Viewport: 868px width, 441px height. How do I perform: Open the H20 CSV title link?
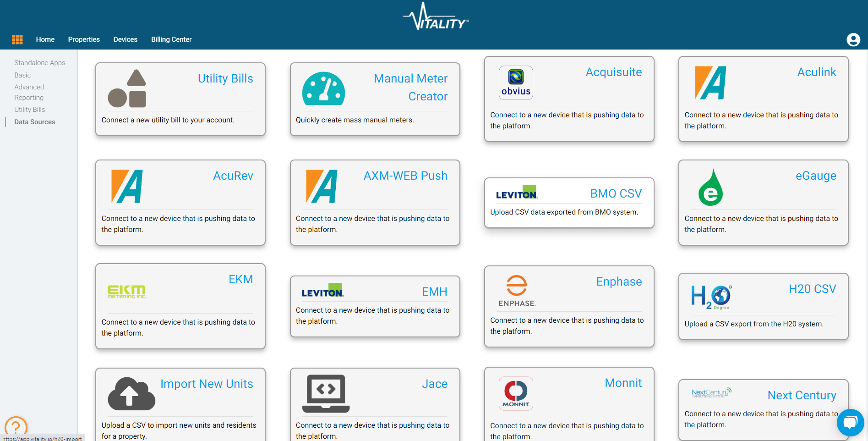[813, 289]
